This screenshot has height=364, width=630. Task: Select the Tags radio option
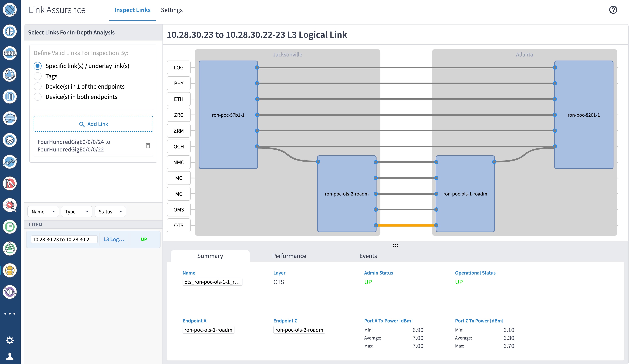38,76
